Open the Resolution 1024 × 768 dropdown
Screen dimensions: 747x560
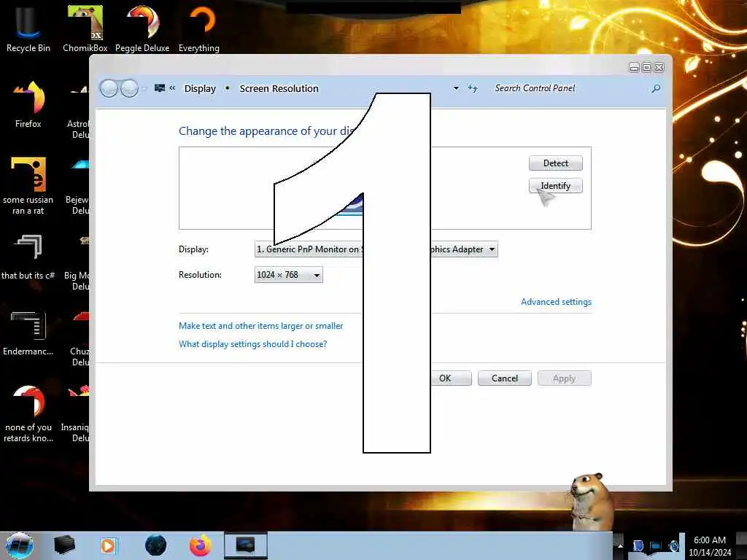(x=289, y=275)
